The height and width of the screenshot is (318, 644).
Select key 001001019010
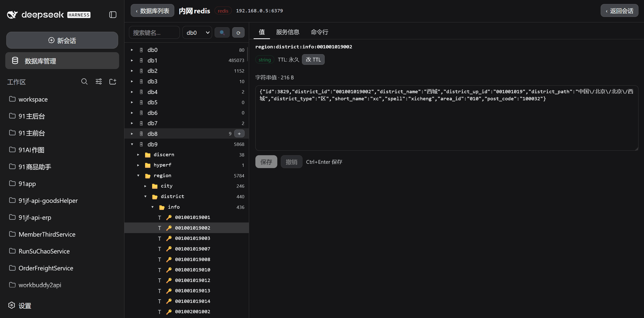pos(187,270)
